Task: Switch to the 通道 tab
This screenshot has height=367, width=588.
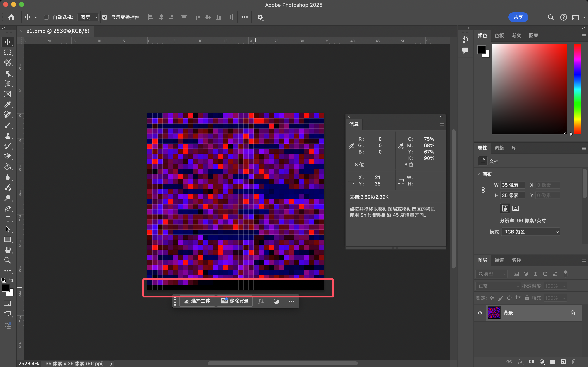Action: tap(499, 260)
